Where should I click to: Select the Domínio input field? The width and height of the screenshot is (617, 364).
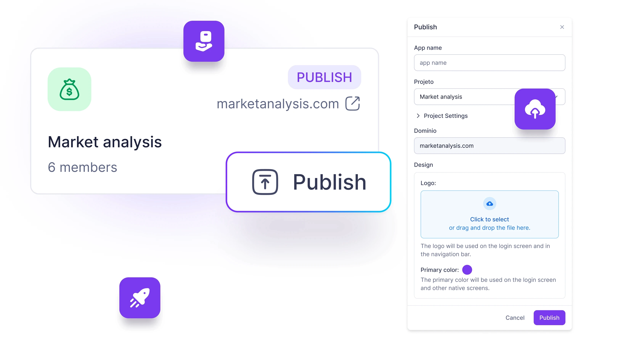pyautogui.click(x=489, y=145)
